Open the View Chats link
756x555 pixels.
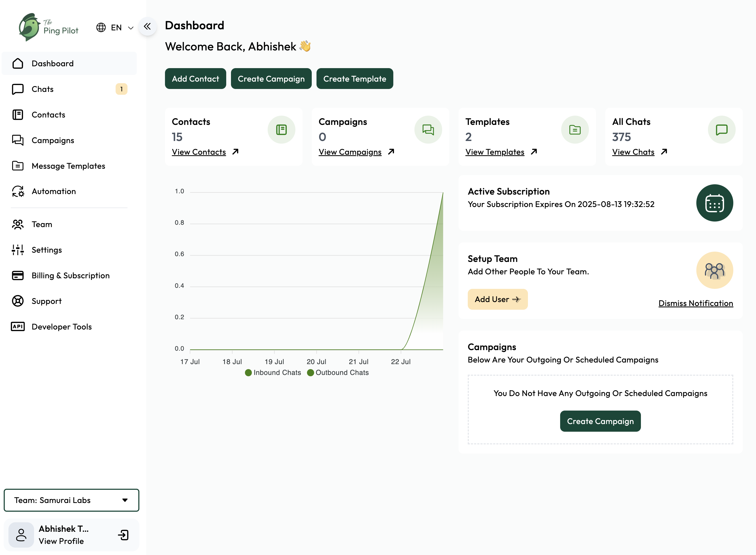[633, 152]
